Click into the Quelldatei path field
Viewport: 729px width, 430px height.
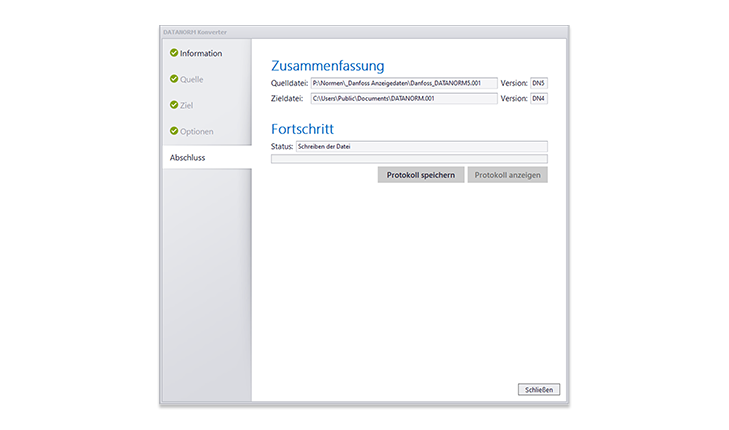click(x=404, y=83)
